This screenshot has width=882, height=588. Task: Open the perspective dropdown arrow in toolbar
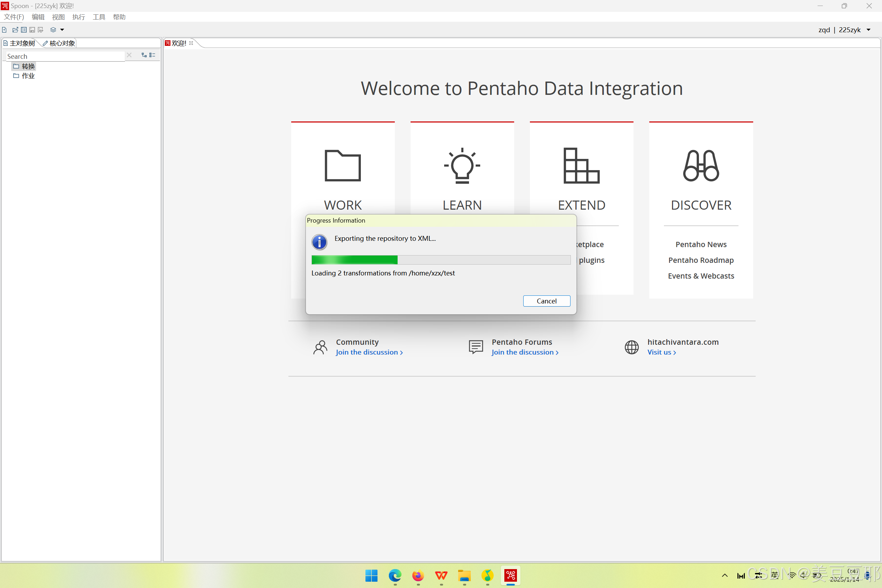pos(62,30)
